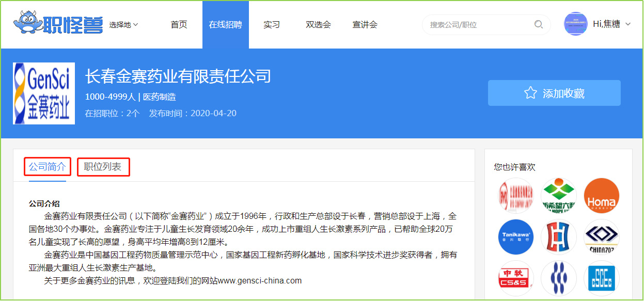The height and width of the screenshot is (301, 644).
Task: Switch to the 职位列表 tab
Action: (103, 167)
